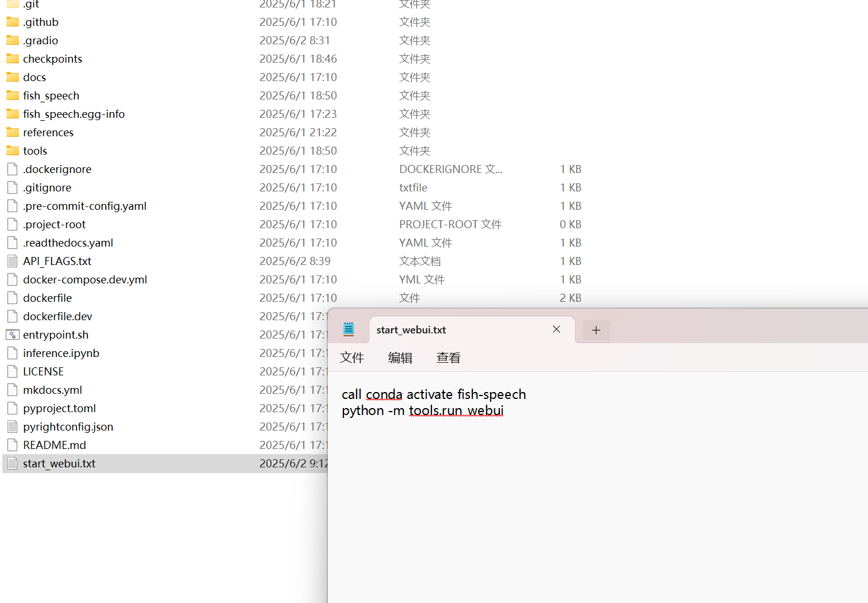Open the 查看 dropdown menu
The height and width of the screenshot is (603, 868).
tap(448, 358)
